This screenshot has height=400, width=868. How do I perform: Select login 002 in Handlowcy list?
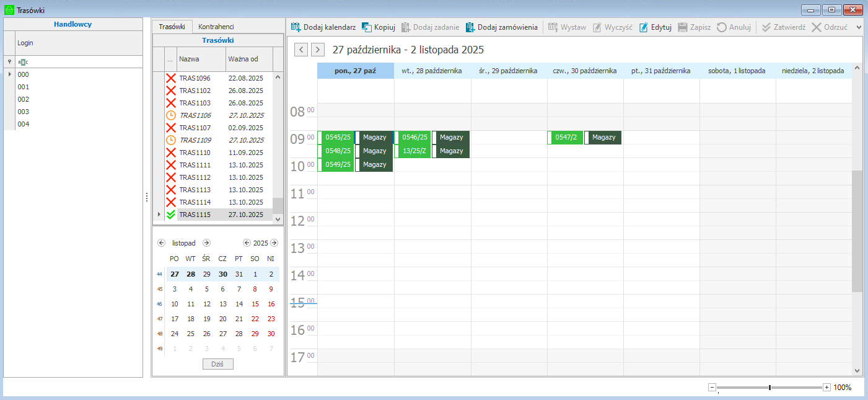point(24,99)
